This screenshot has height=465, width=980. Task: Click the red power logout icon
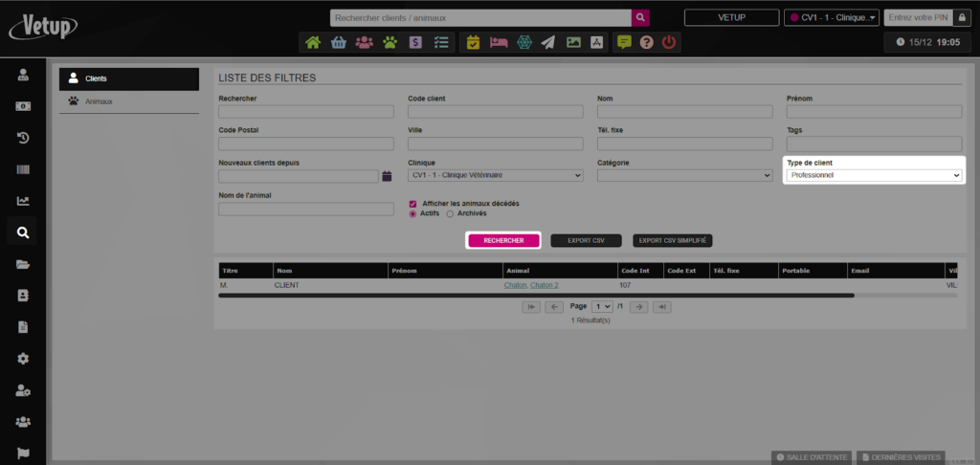[x=669, y=42]
